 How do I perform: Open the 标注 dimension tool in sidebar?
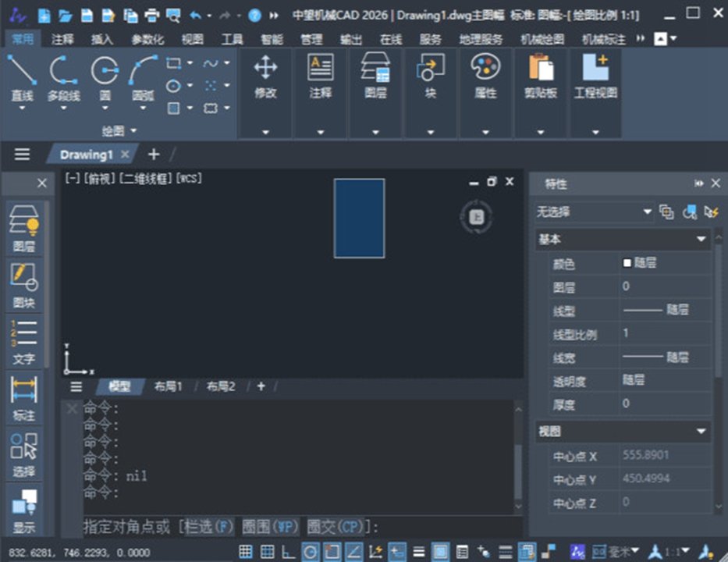[24, 398]
